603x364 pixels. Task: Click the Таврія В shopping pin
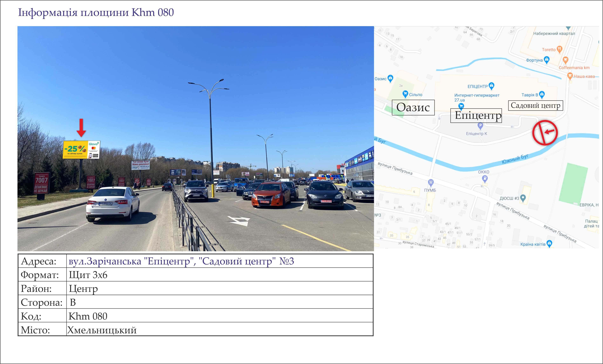(542, 94)
